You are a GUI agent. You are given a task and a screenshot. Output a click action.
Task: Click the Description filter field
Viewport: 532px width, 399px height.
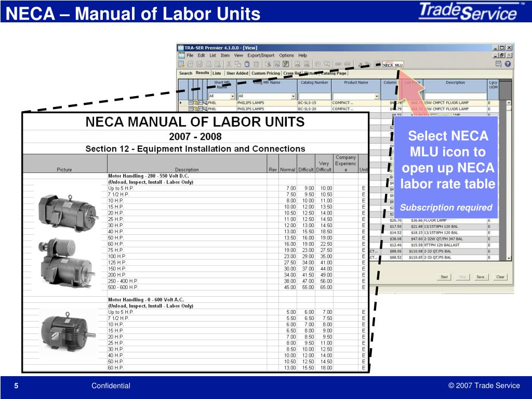(455, 96)
